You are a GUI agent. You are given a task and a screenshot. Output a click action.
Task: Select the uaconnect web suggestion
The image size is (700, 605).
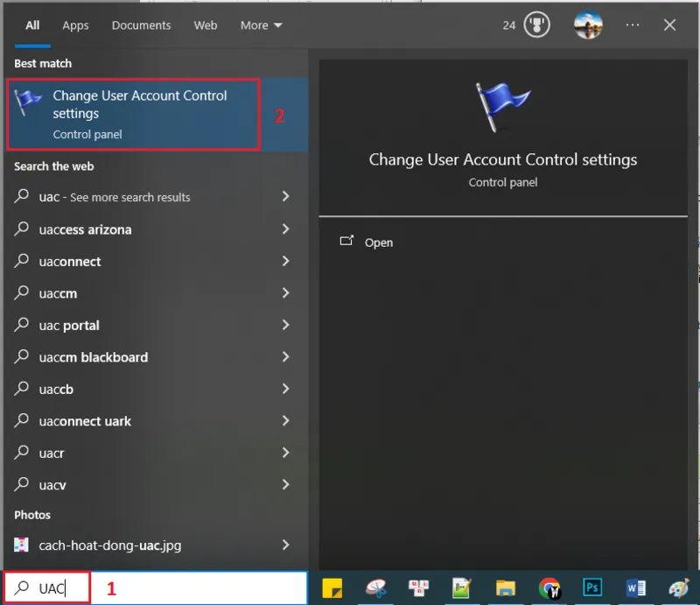[70, 262]
